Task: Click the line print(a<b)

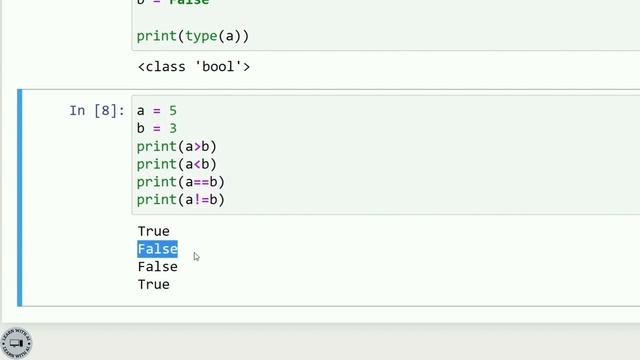Action: click(177, 164)
